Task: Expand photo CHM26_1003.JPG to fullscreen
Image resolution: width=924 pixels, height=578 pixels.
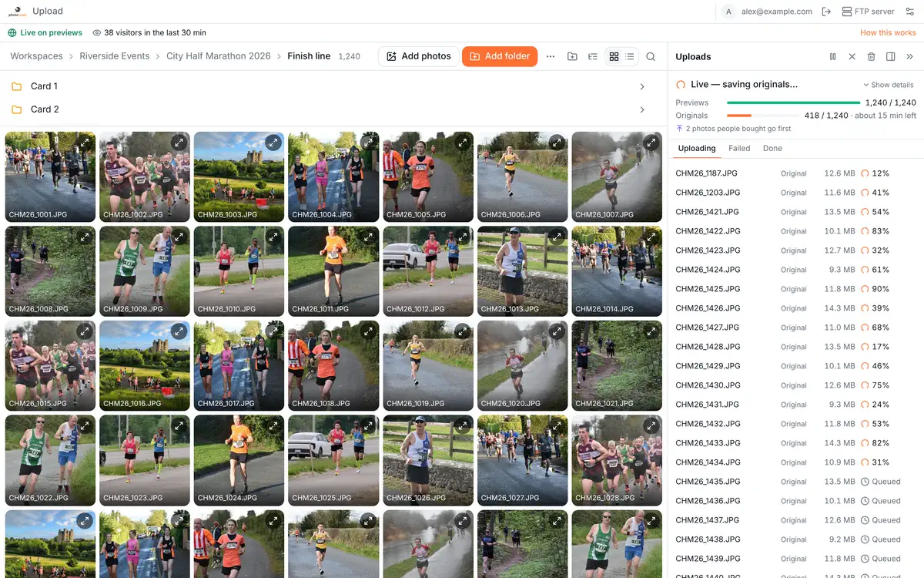Action: coord(273,143)
